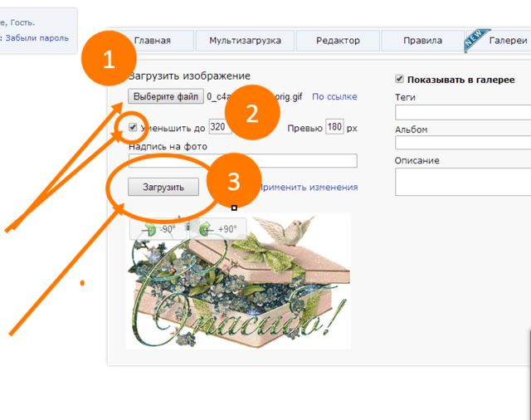Switch to the Мультизагрузка tab

245,41
